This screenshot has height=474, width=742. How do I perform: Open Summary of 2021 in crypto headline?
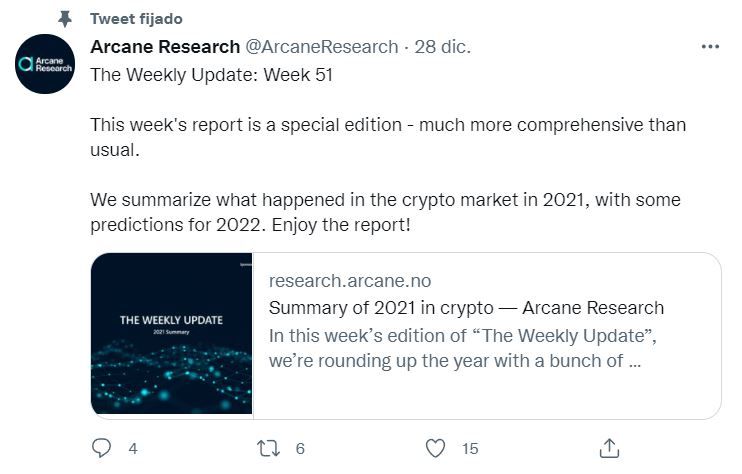pyautogui.click(x=466, y=308)
